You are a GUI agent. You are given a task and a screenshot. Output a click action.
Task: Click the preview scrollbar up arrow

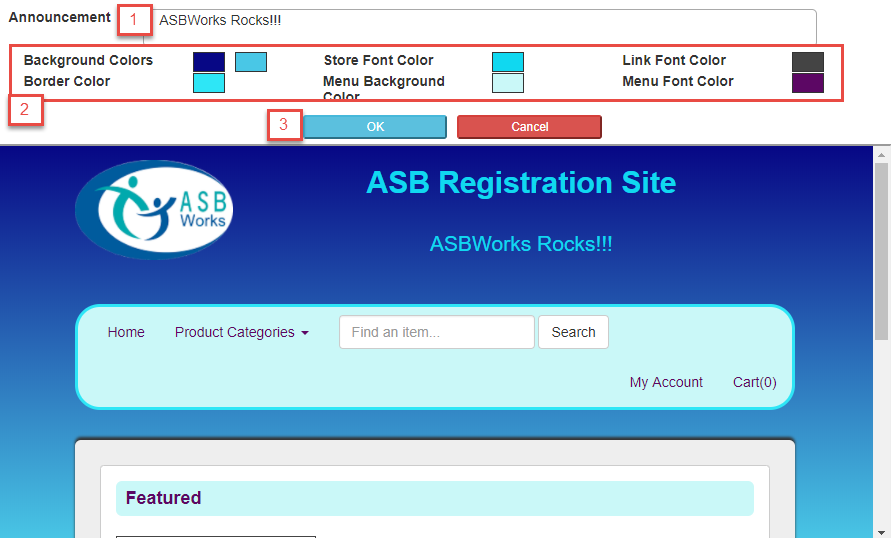pyautogui.click(x=881, y=155)
